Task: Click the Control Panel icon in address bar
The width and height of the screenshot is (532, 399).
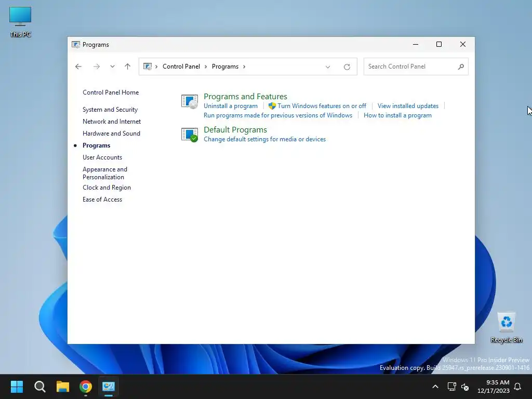Action: tap(148, 66)
